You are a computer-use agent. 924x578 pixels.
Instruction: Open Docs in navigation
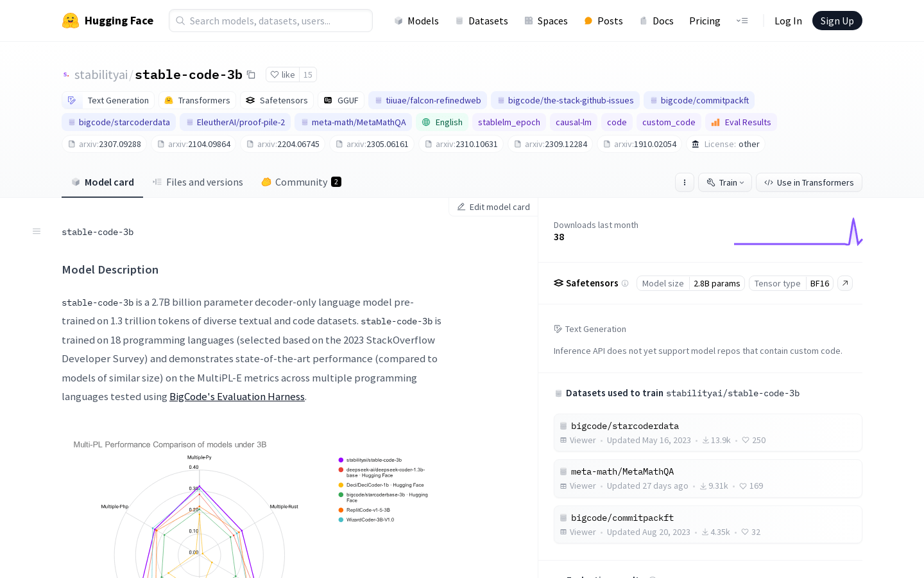pyautogui.click(x=656, y=21)
